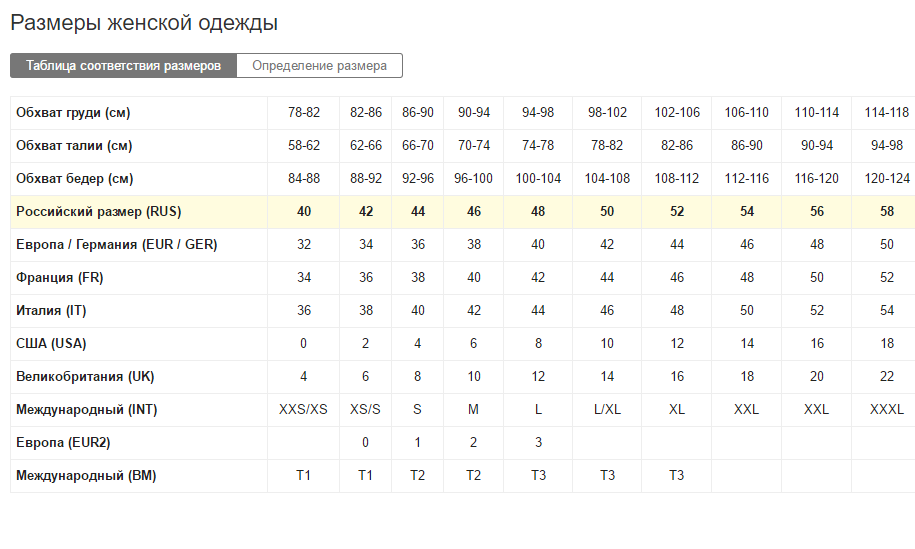
Task: Click the Обхват груди (см) row header
Action: tap(73, 113)
